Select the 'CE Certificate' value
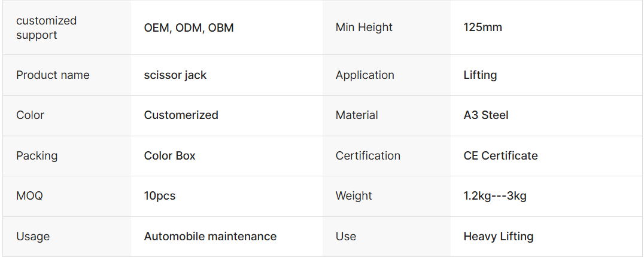 (500, 156)
